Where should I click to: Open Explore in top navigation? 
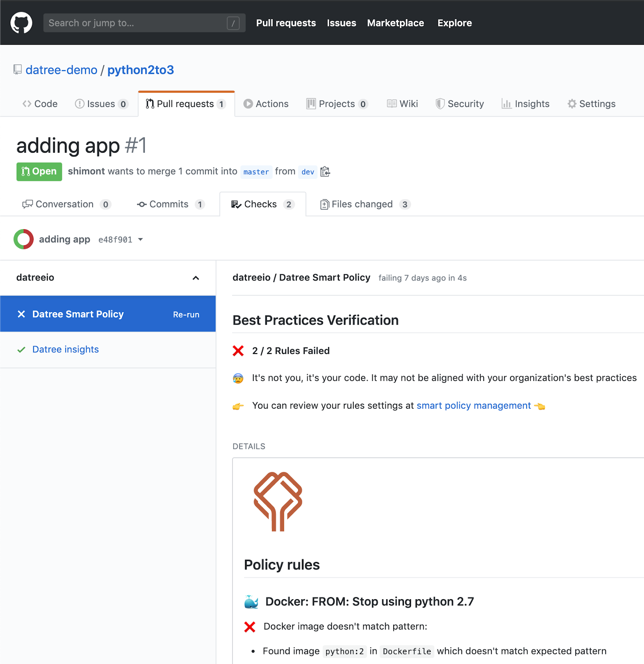click(455, 23)
